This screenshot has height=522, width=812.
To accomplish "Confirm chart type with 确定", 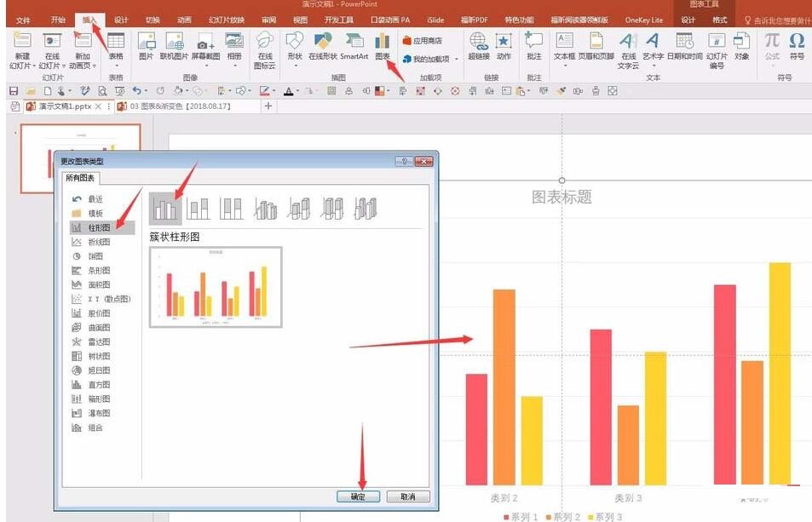I will tap(357, 497).
